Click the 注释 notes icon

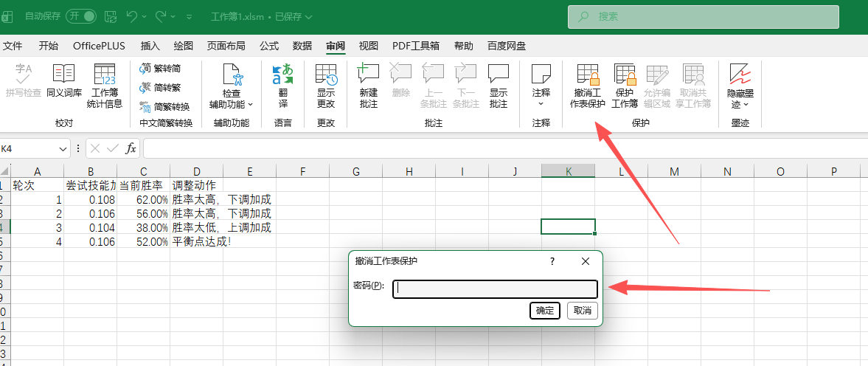click(x=541, y=73)
